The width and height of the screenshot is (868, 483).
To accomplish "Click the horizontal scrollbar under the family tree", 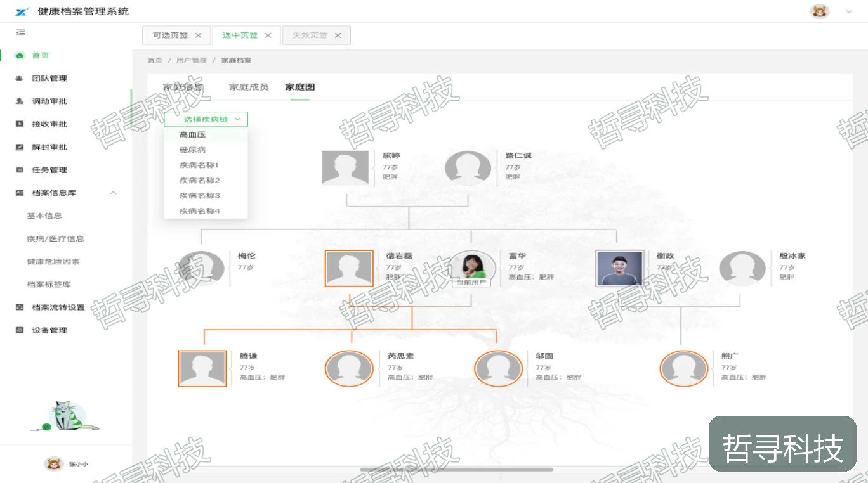I will point(456,470).
